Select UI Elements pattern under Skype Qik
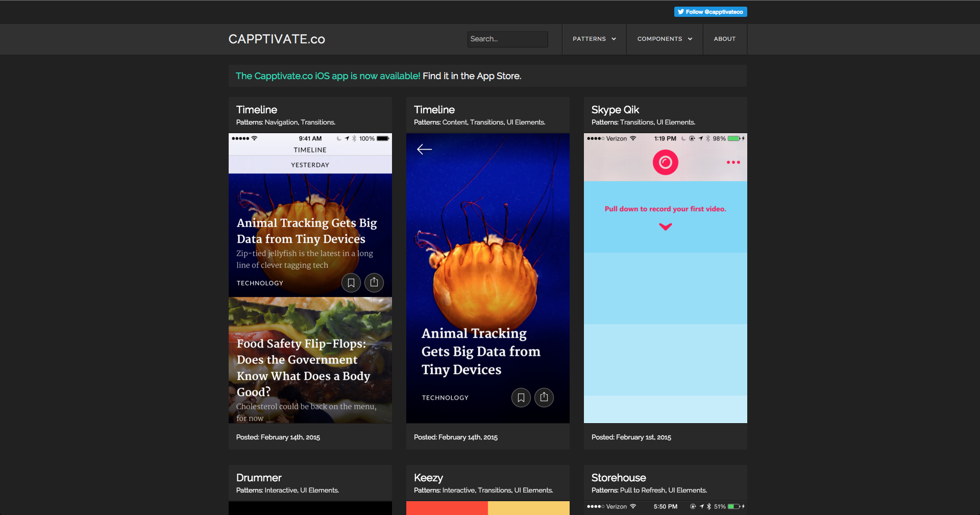The height and width of the screenshot is (515, 980). click(675, 122)
